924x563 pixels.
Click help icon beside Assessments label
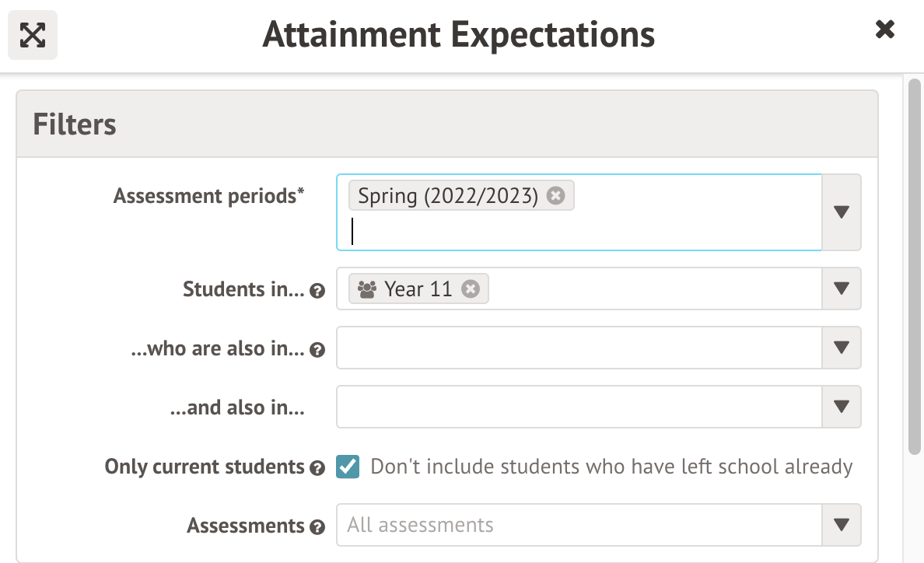point(317,528)
